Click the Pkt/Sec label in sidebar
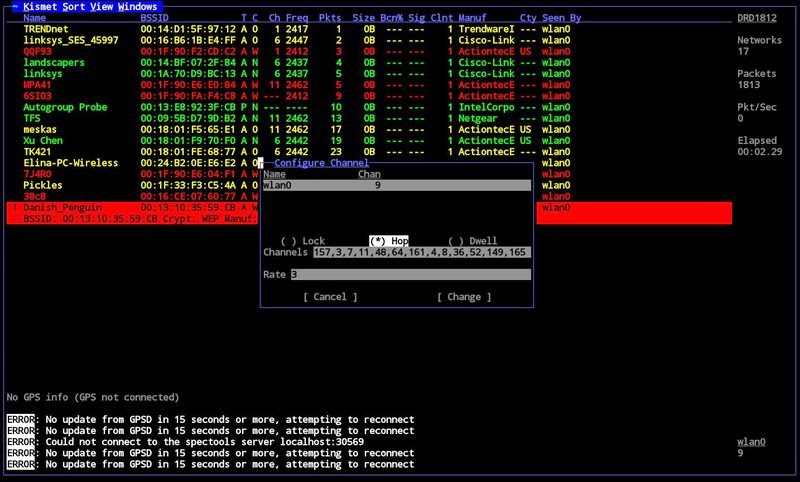This screenshot has width=800, height=482. point(757,107)
